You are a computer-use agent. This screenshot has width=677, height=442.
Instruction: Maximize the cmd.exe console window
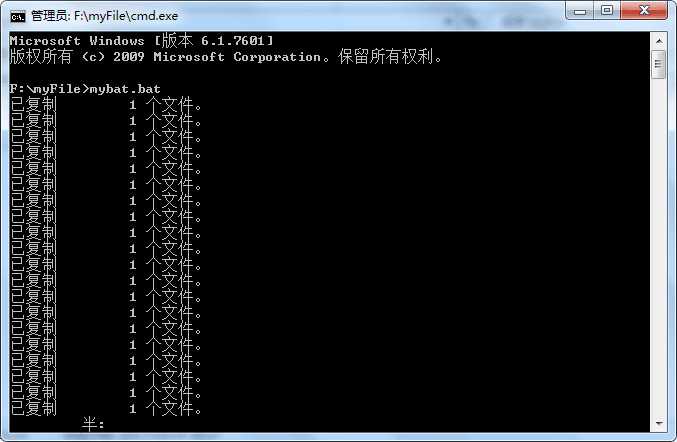(607, 10)
